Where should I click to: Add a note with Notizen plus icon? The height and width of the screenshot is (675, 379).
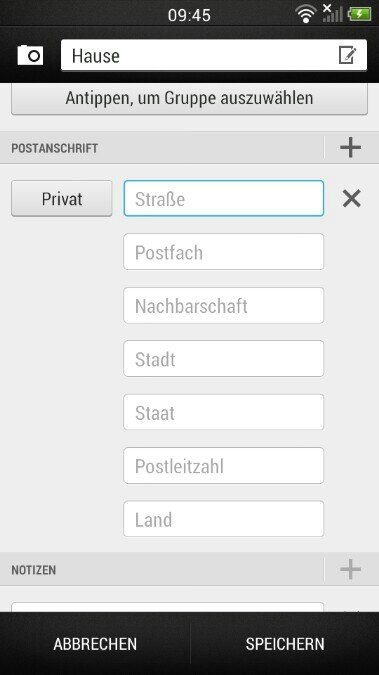pyautogui.click(x=351, y=569)
